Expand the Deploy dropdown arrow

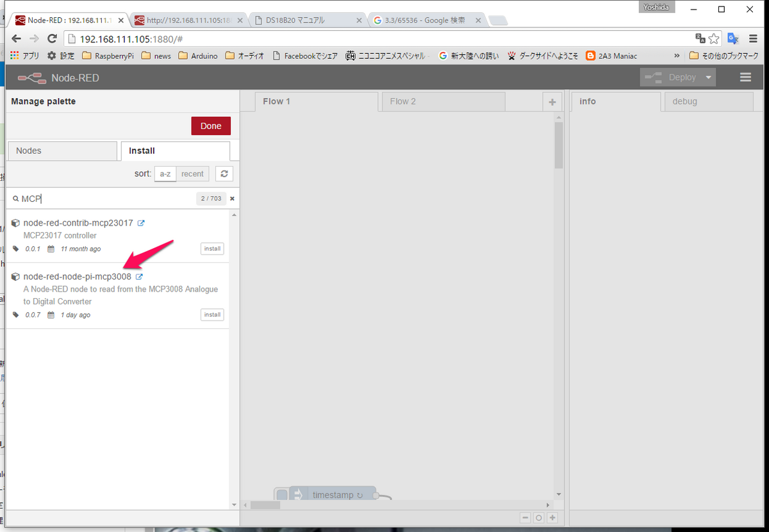(x=708, y=78)
